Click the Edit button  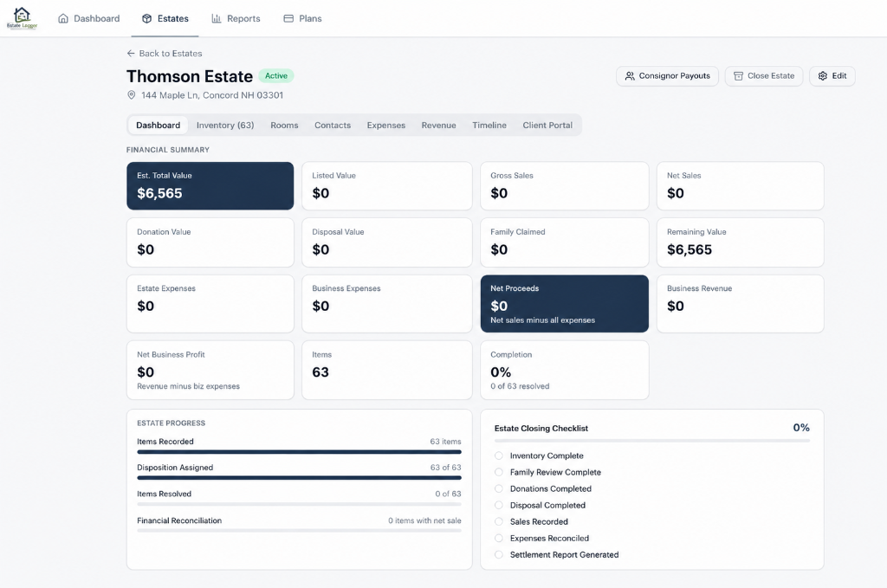[832, 75]
